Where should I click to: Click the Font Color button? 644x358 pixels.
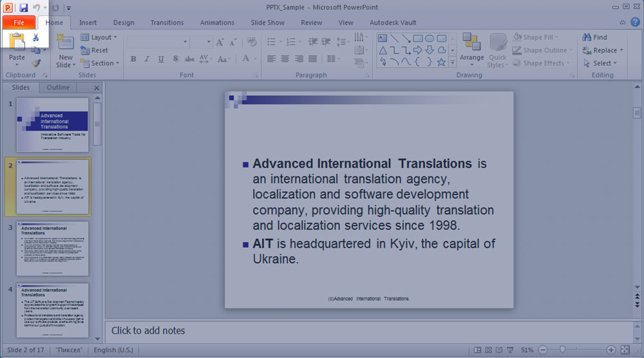coord(246,59)
